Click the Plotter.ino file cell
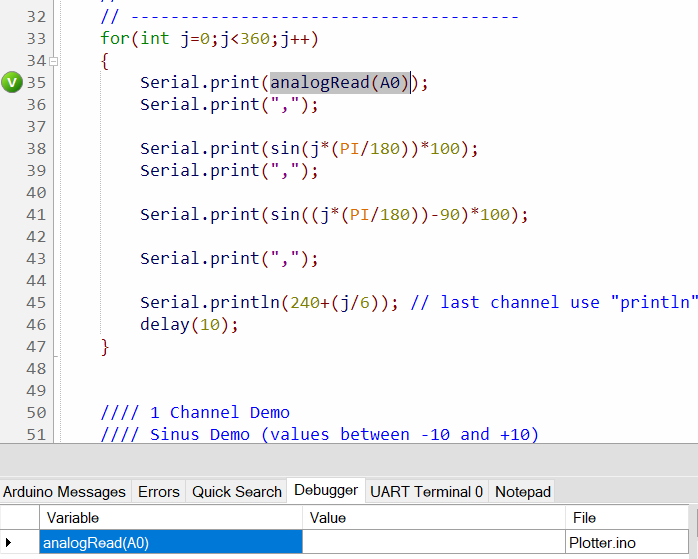Image resolution: width=698 pixels, height=559 pixels. point(627,543)
